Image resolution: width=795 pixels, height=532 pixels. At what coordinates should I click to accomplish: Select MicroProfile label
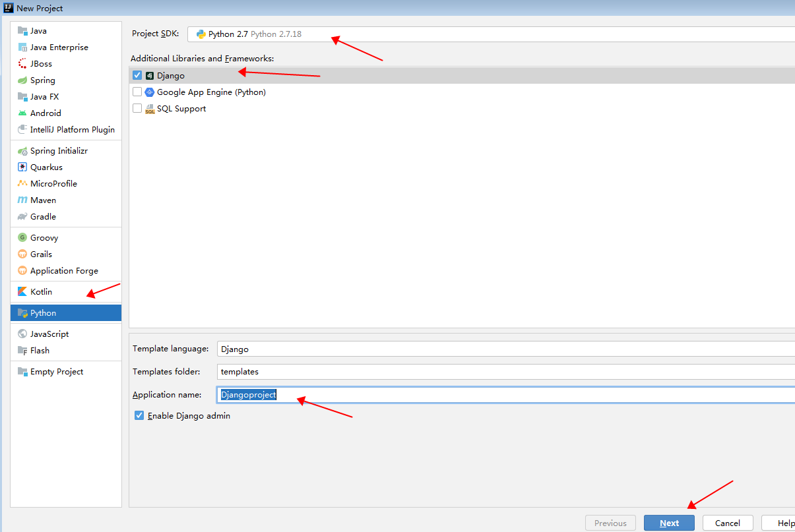[x=53, y=184]
